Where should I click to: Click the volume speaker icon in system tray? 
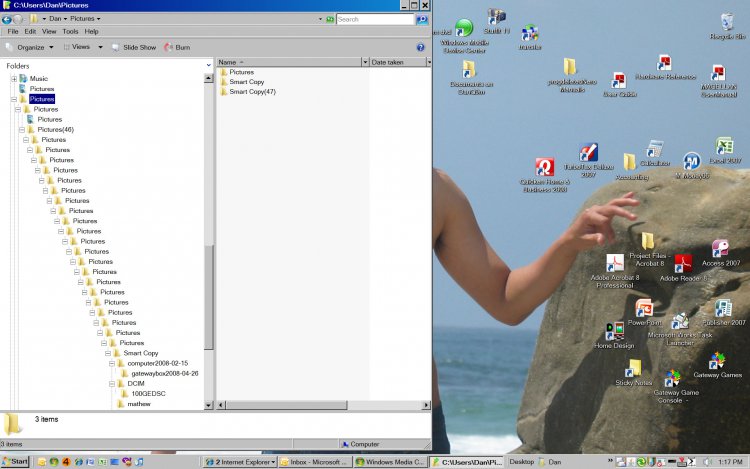(x=707, y=462)
